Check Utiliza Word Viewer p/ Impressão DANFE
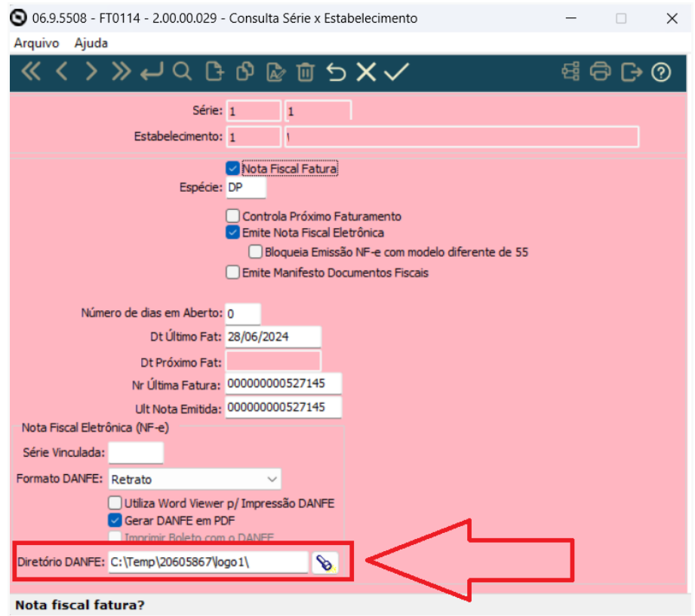 (115, 503)
